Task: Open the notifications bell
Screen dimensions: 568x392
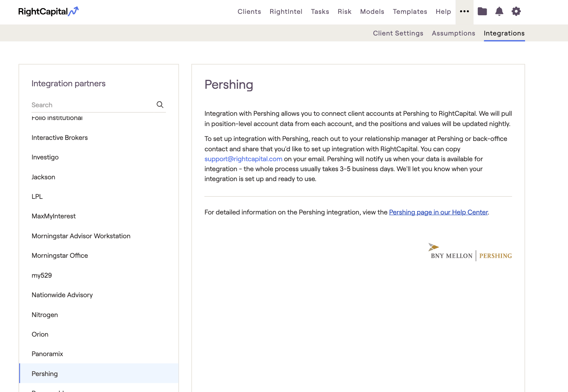Action: (x=499, y=11)
